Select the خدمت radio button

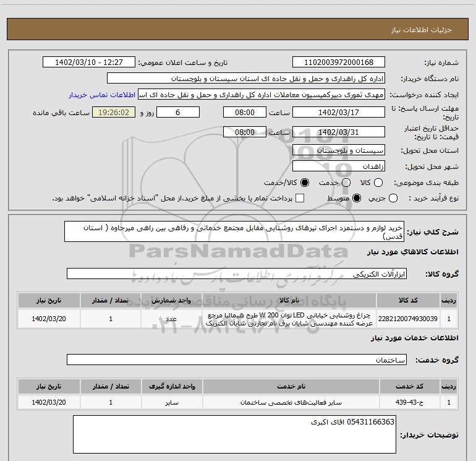coord(346,183)
